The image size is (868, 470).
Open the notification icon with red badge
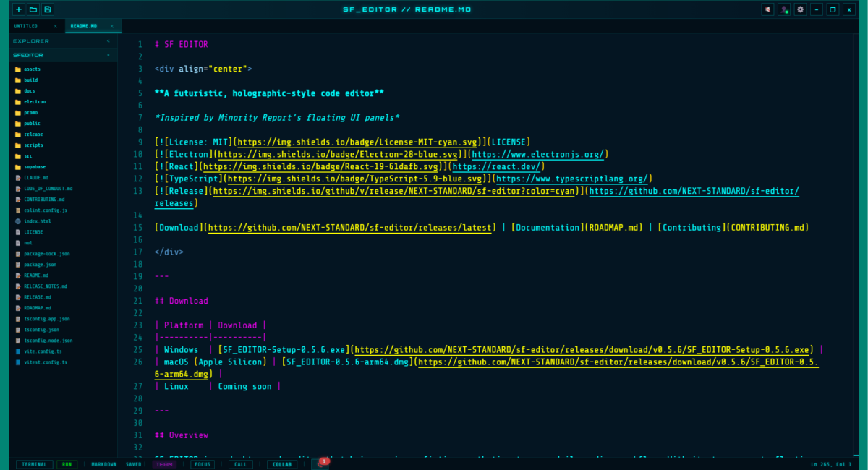point(320,463)
